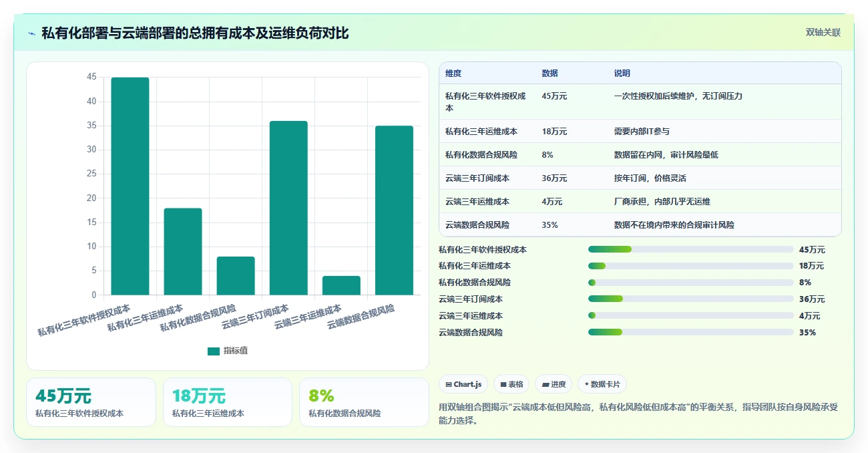The image size is (868, 453).
Task: Click the Chart.js tag chip
Action: [x=463, y=384]
